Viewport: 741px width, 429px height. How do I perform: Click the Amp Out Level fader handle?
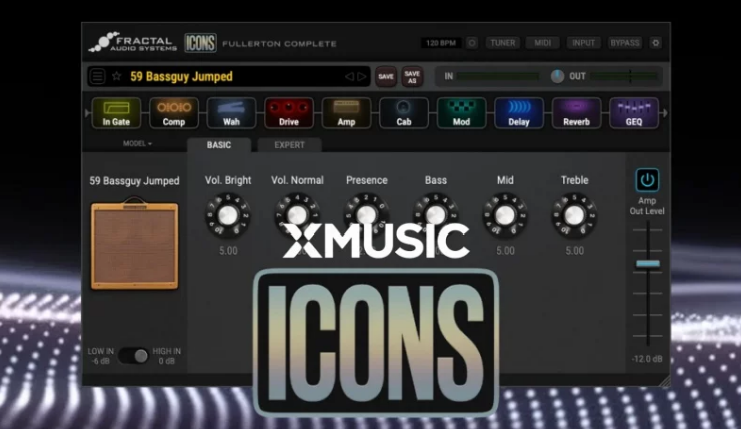pyautogui.click(x=647, y=264)
